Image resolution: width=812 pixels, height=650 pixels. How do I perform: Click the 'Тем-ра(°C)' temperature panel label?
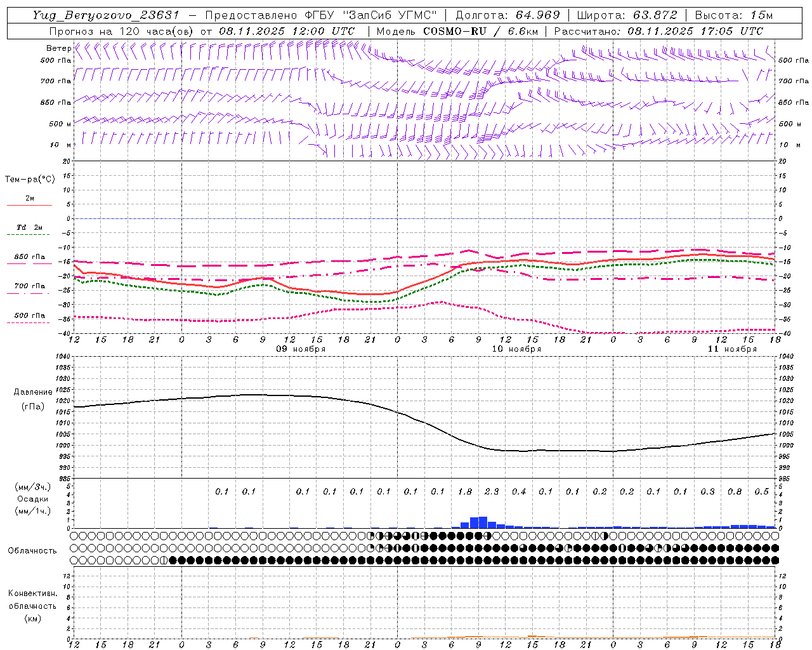tap(30, 180)
